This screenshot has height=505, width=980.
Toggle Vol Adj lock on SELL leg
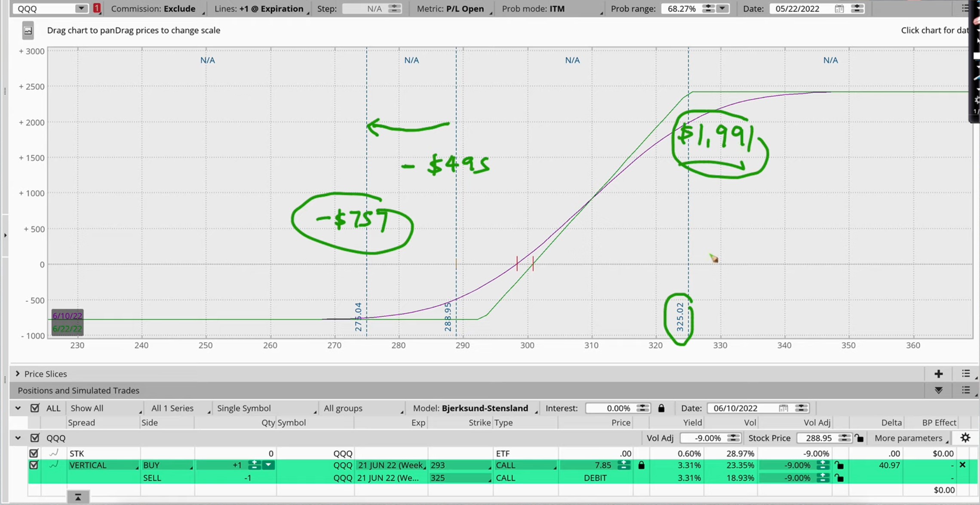point(839,478)
